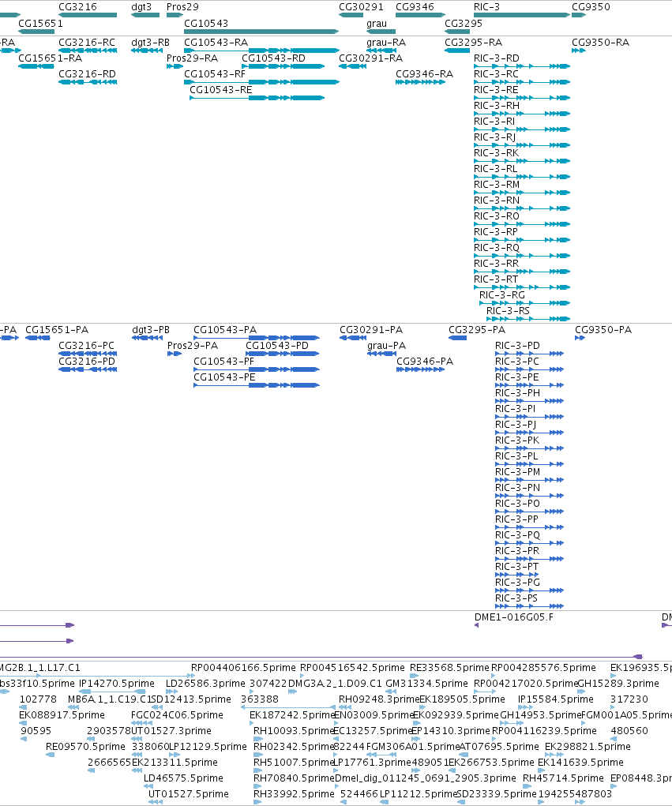Click the CG3216 gene label
This screenshot has width=672, height=806.
point(77,6)
